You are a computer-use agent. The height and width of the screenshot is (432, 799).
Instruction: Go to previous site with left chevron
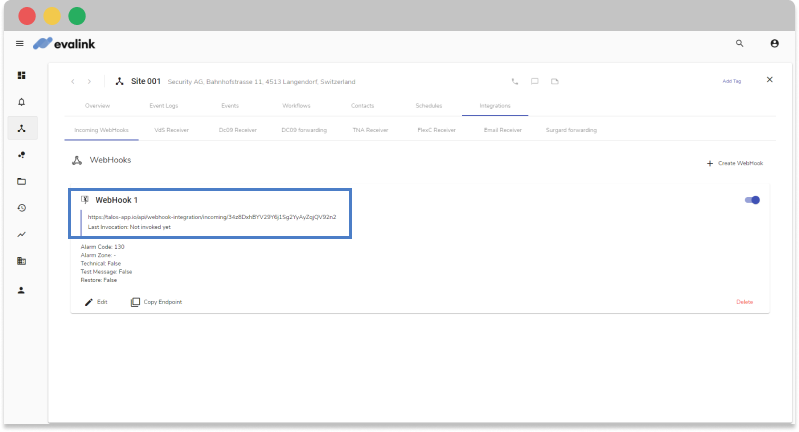(72, 81)
